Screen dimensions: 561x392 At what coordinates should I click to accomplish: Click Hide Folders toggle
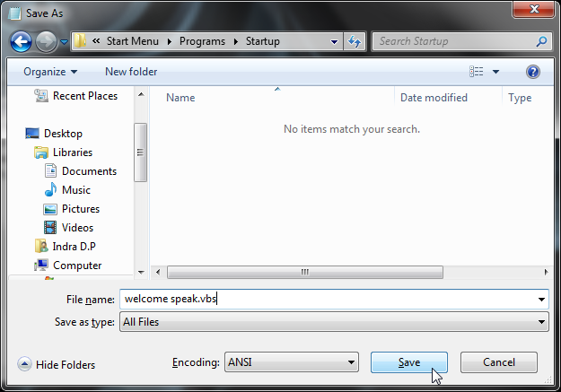click(x=57, y=364)
